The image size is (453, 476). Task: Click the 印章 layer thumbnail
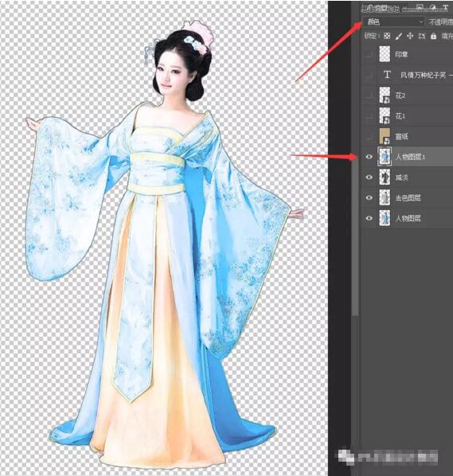[x=385, y=54]
